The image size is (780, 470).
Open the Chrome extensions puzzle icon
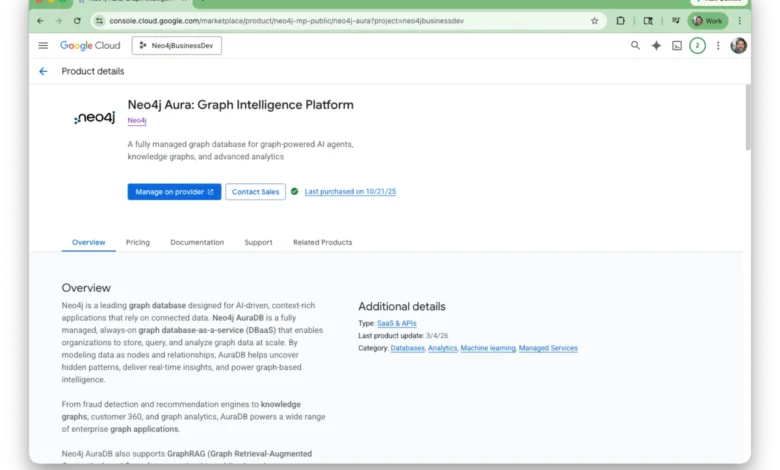pyautogui.click(x=621, y=20)
